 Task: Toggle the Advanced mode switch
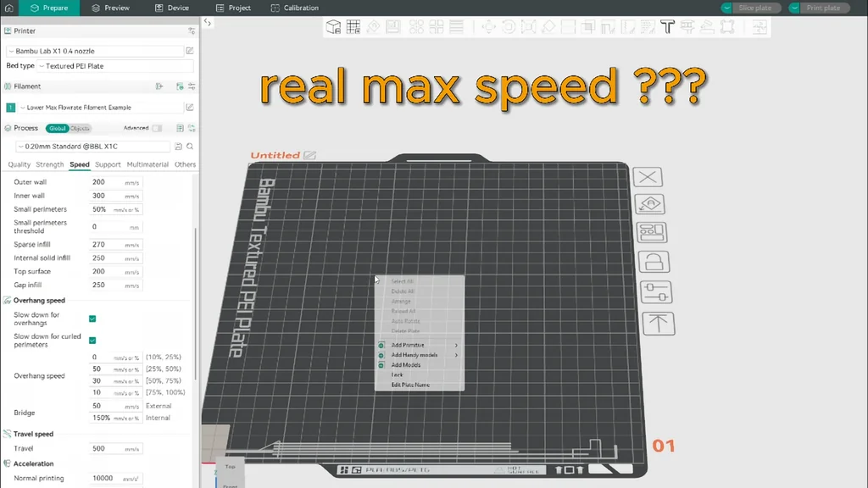point(157,129)
